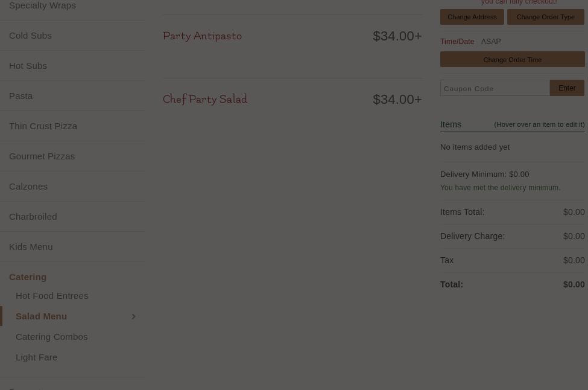Focus the Coupon Code input field
This screenshot has width=588, height=390.
click(495, 88)
